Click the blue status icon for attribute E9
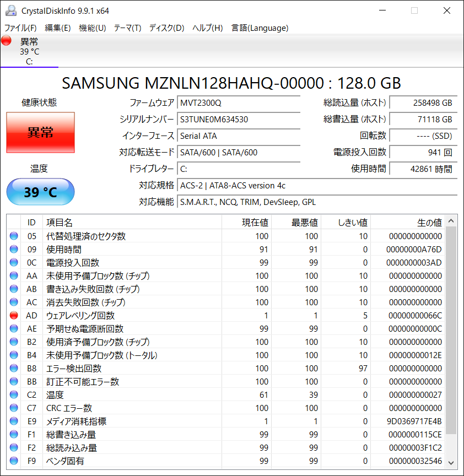 (14, 421)
